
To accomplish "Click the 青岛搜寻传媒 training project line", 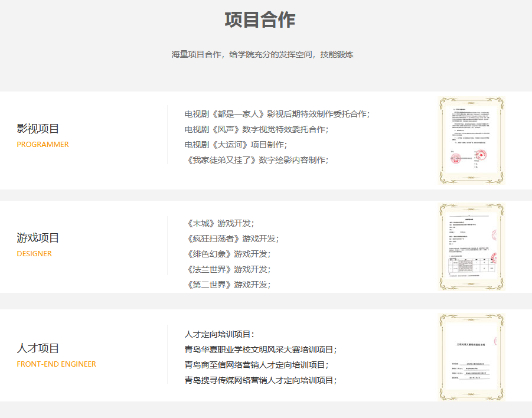I will point(260,380).
